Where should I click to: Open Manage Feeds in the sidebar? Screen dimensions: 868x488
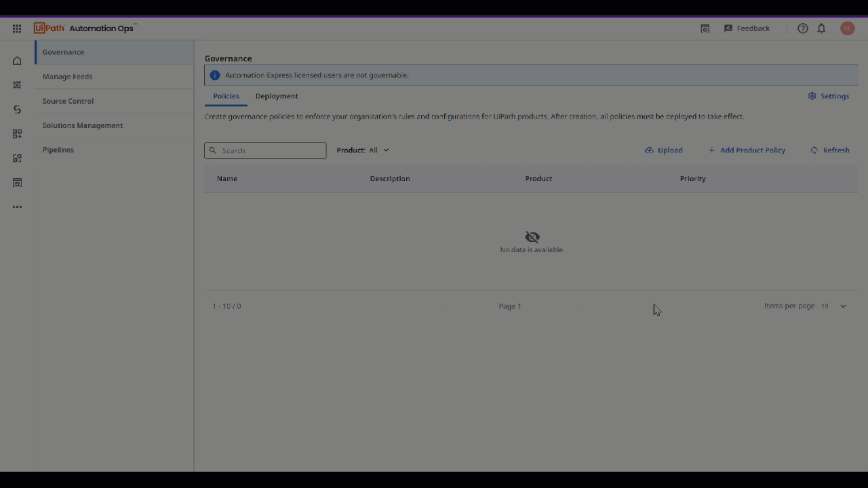click(115, 77)
